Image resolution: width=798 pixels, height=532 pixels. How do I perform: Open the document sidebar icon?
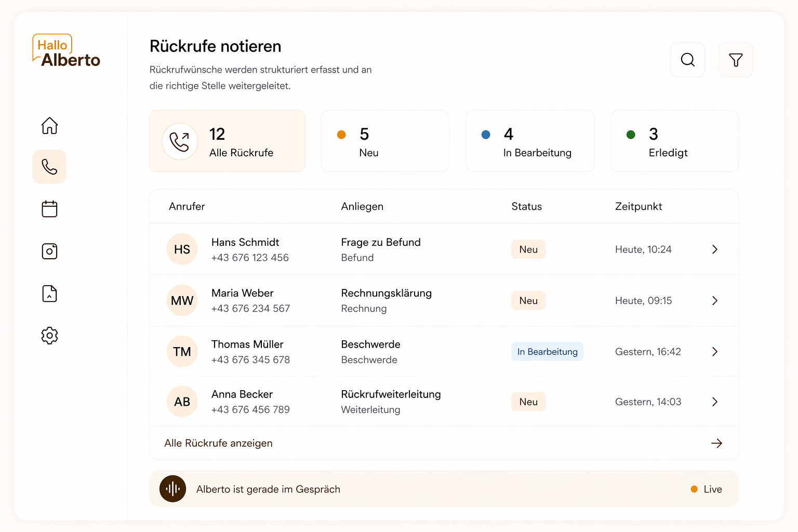49,294
